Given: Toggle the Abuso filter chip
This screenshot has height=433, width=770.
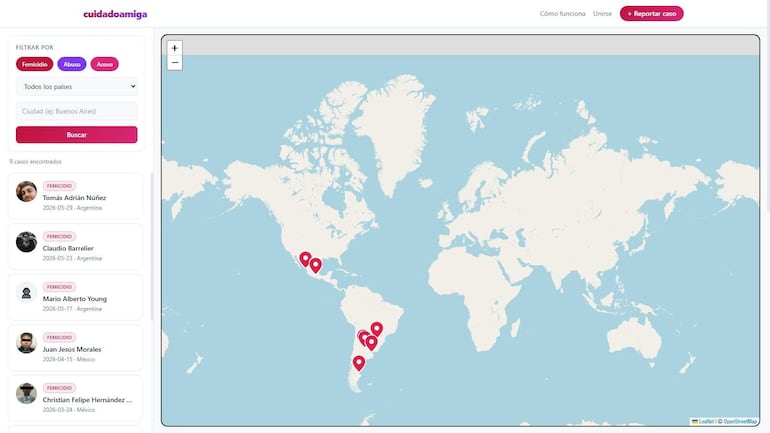Looking at the screenshot, I should coord(72,64).
